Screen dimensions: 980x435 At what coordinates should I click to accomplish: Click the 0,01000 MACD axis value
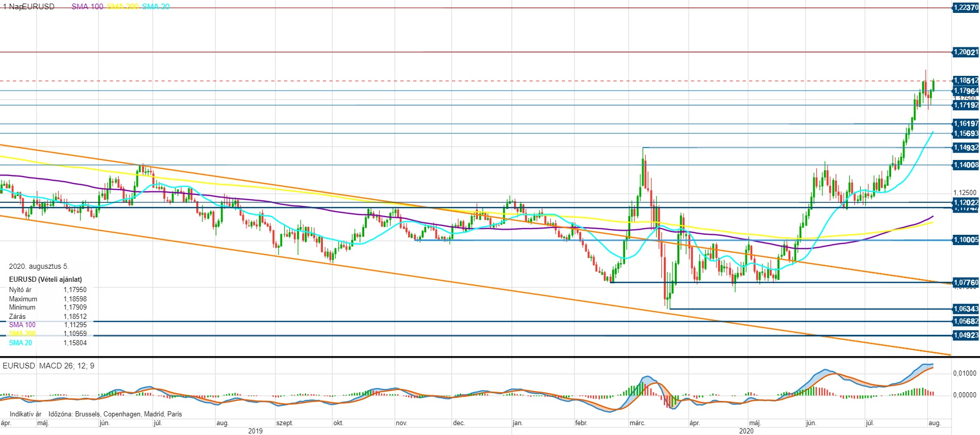pyautogui.click(x=965, y=373)
